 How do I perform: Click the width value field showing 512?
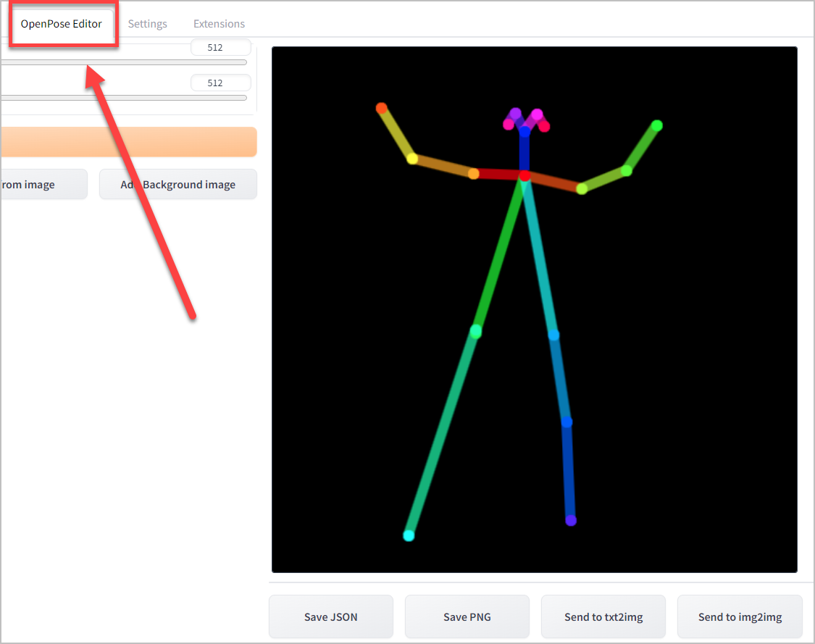point(220,46)
